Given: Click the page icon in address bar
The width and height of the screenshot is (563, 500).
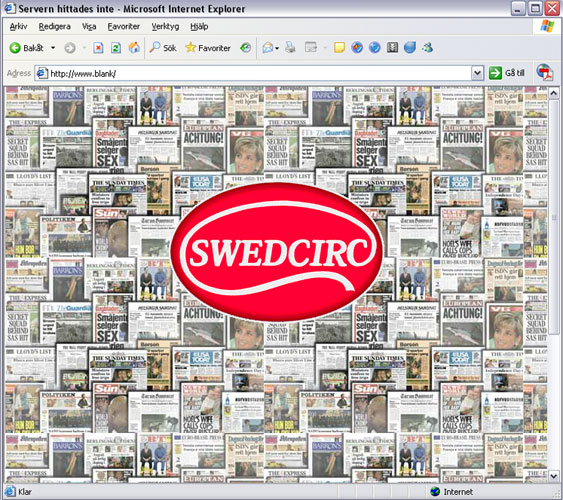Looking at the screenshot, I should [x=42, y=73].
